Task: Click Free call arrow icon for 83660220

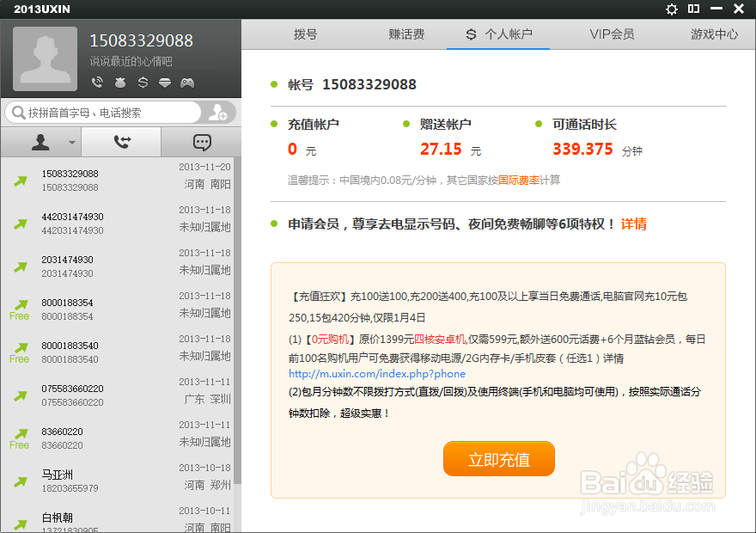Action: coord(19,439)
